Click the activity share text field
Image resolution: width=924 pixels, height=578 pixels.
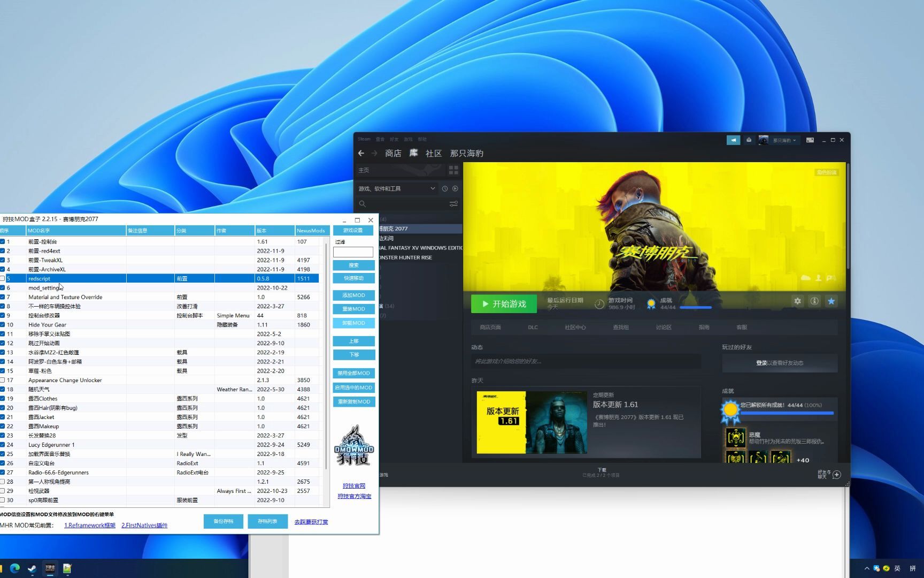586,361
